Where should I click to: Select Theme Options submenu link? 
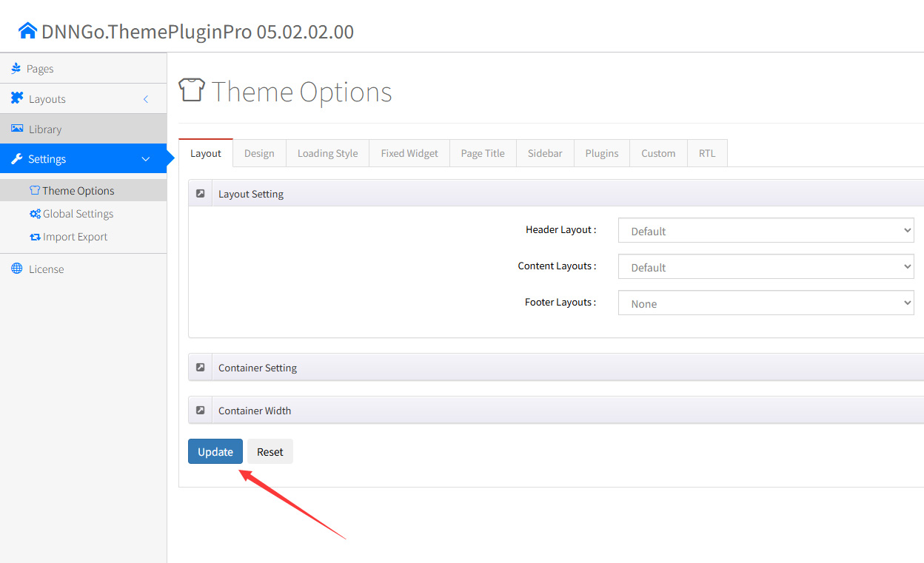point(83,190)
